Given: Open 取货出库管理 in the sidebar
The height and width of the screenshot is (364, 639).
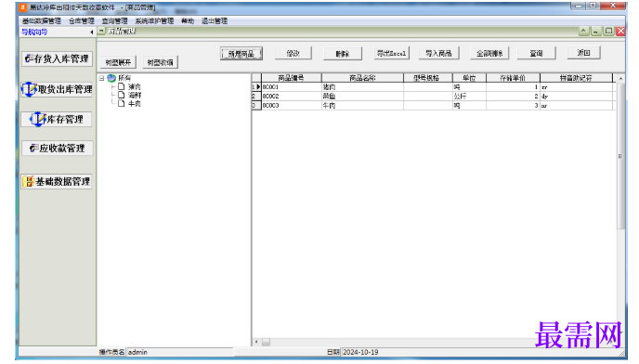Looking at the screenshot, I should click(57, 89).
